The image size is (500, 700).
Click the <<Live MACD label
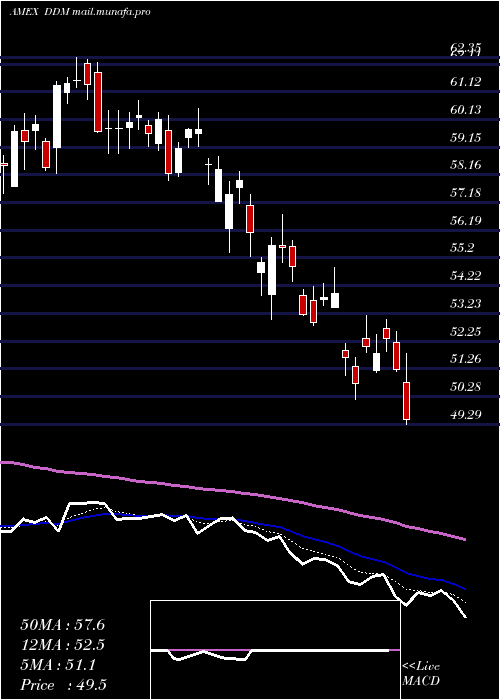click(x=421, y=674)
